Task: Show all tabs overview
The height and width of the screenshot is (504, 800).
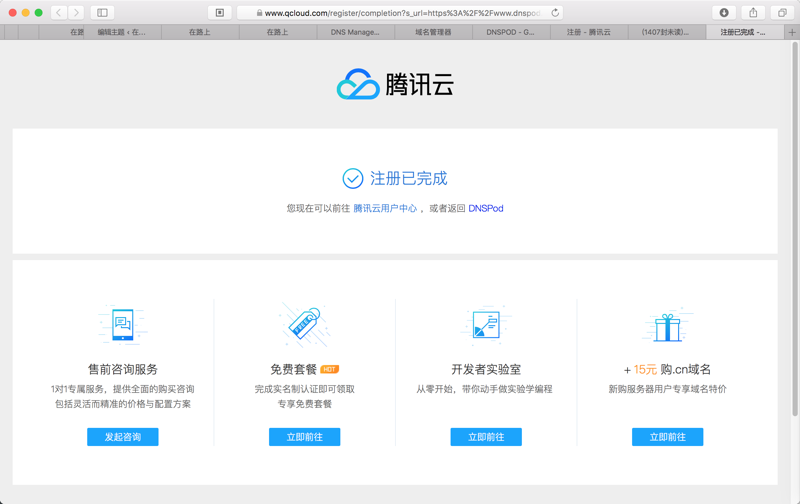Action: 782,13
